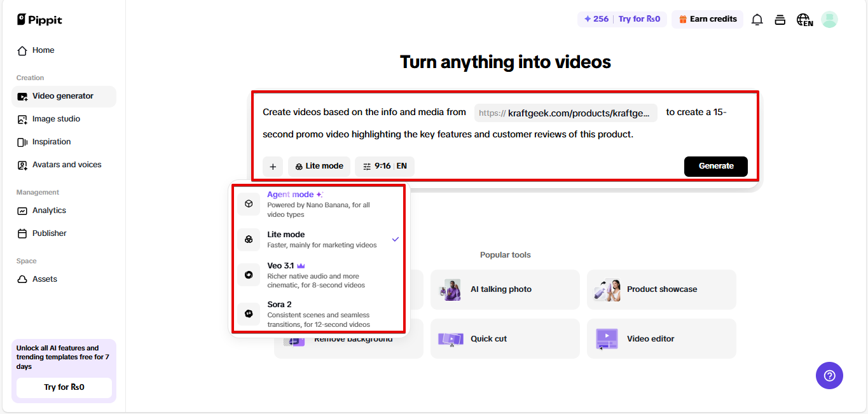Select Agent mode option
868x414 pixels.
tap(319, 204)
